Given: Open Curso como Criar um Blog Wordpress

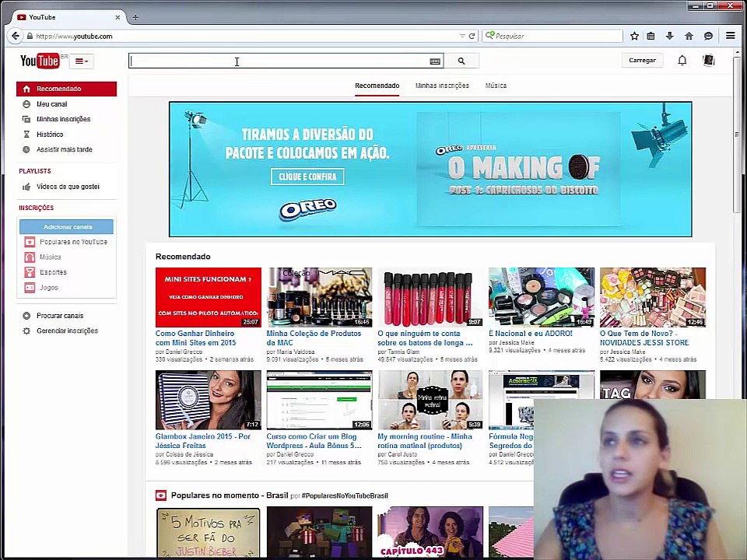Looking at the screenshot, I should tap(314, 441).
